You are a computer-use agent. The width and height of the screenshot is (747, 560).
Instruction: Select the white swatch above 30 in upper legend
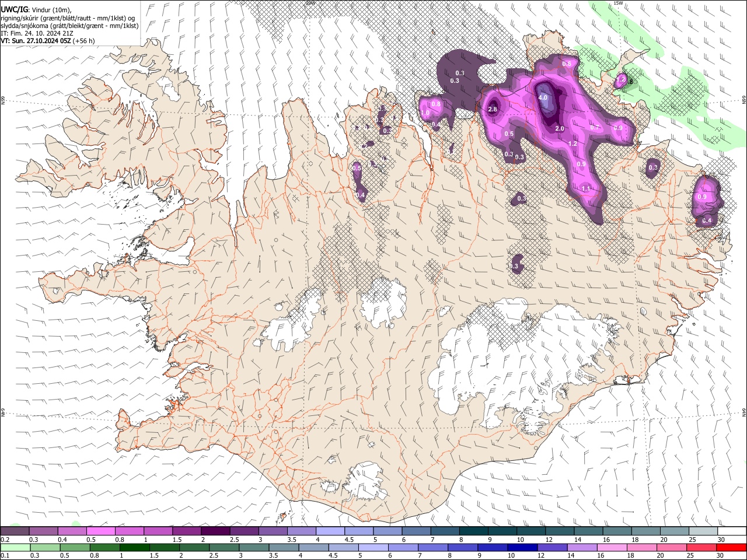tap(732, 531)
